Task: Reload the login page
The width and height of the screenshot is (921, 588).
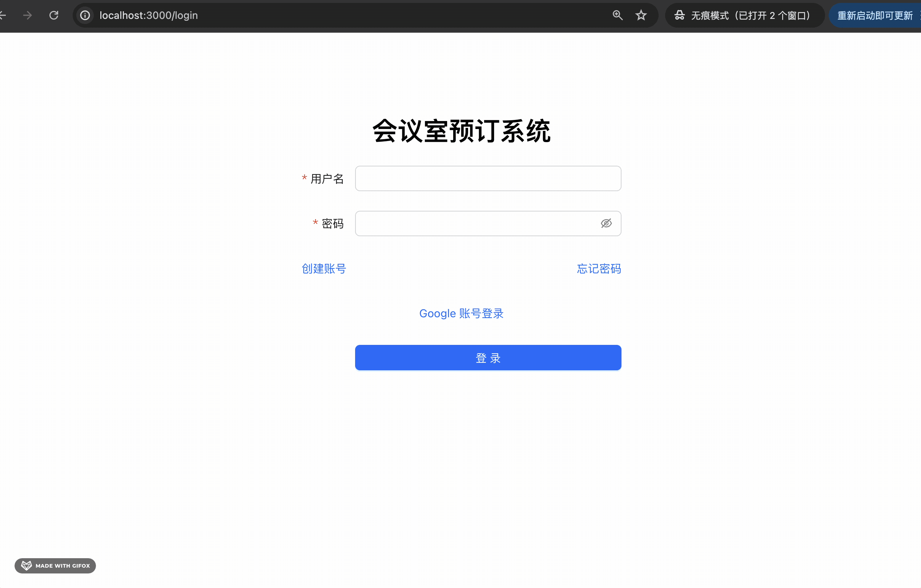Action: 54,15
